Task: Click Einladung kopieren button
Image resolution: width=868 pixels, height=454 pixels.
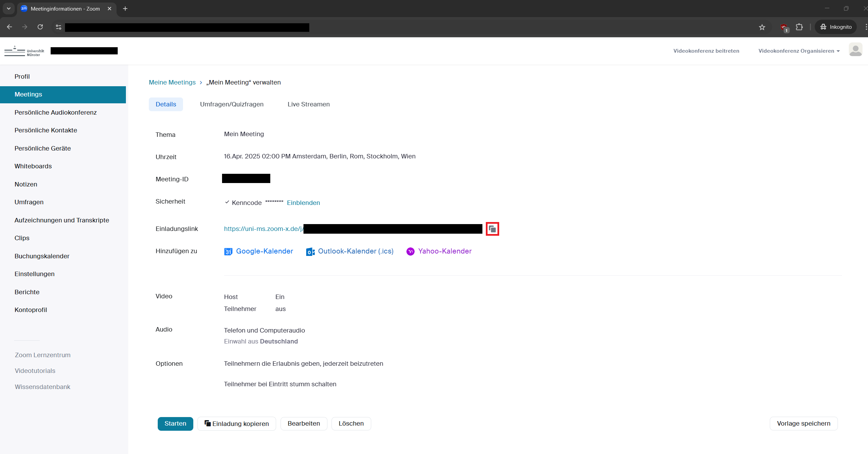Action: click(x=236, y=424)
